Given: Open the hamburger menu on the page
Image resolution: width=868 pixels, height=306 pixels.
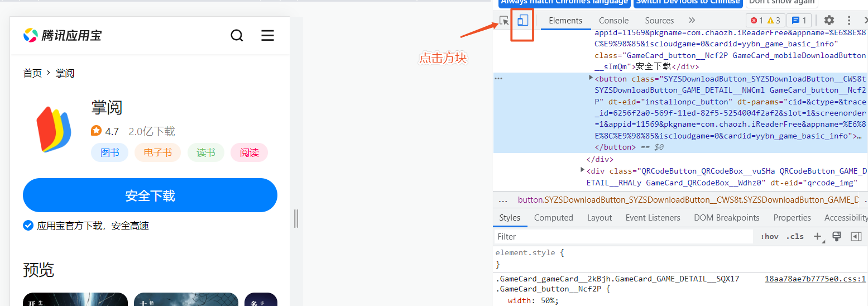Looking at the screenshot, I should click(x=267, y=36).
